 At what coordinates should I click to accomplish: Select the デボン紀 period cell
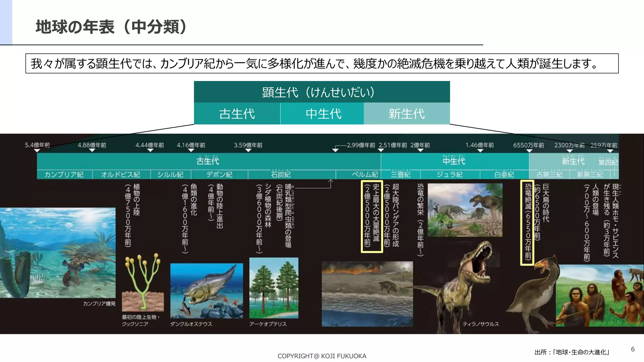[x=219, y=174]
